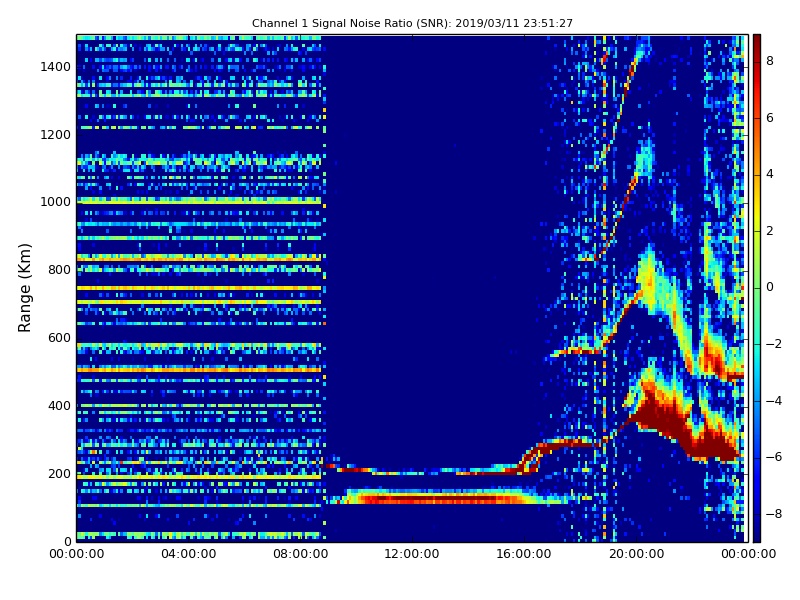This screenshot has height=600, width=800.
Task: Click the 04:00:00 time tick label
Action: (189, 554)
